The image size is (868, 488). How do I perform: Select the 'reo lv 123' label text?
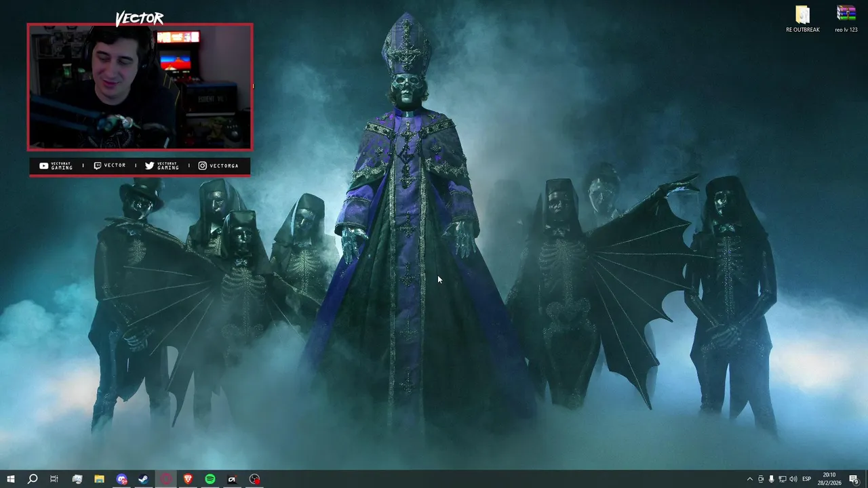tap(846, 30)
